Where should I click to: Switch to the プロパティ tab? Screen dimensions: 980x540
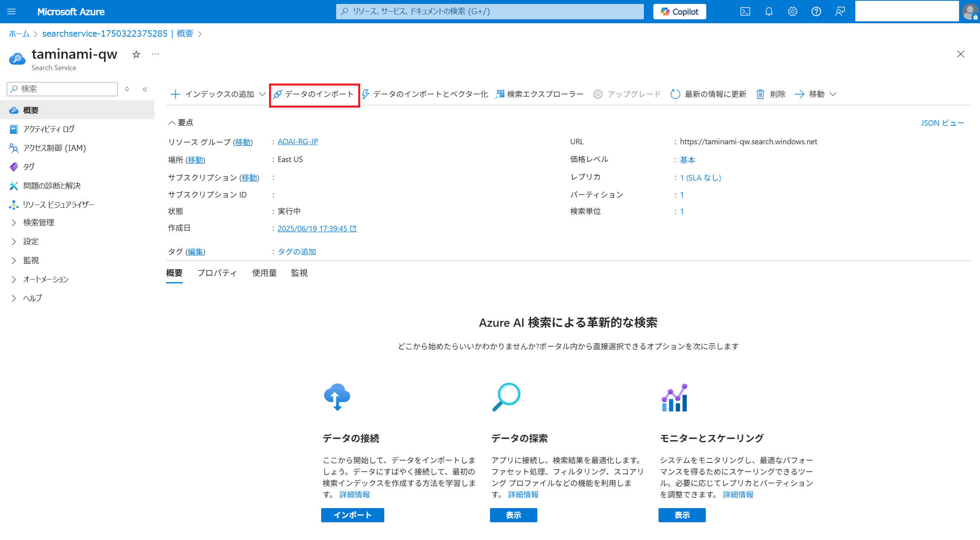click(x=217, y=273)
